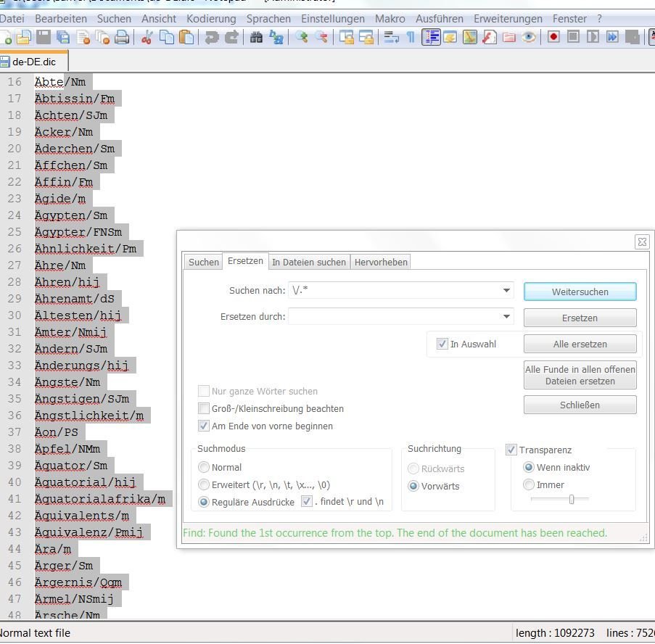Toggle synchronized horizontal scrolling icon

point(366,38)
